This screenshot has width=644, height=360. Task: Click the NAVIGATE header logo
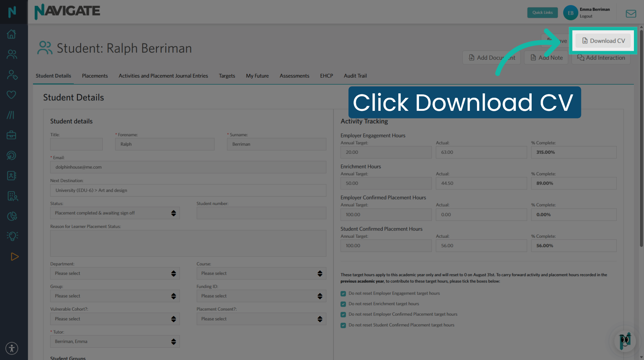pos(67,11)
